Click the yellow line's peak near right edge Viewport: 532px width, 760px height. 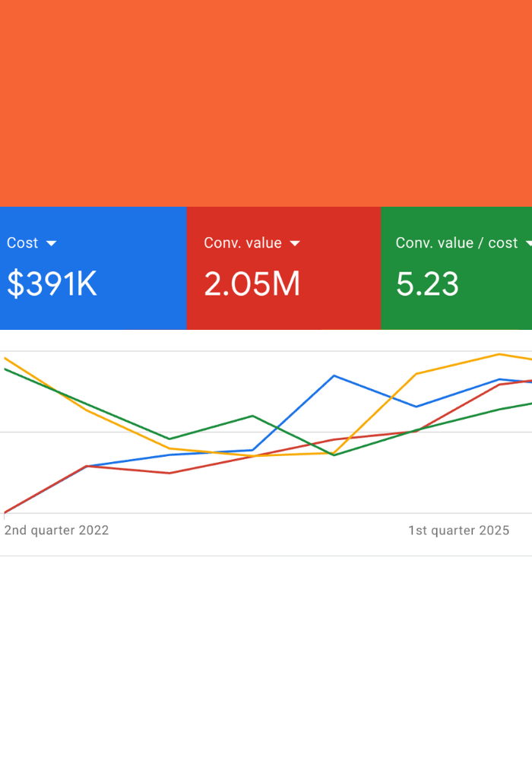[x=499, y=354]
